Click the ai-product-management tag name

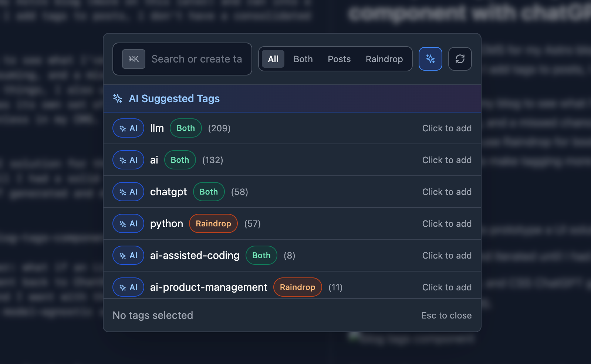tap(209, 287)
